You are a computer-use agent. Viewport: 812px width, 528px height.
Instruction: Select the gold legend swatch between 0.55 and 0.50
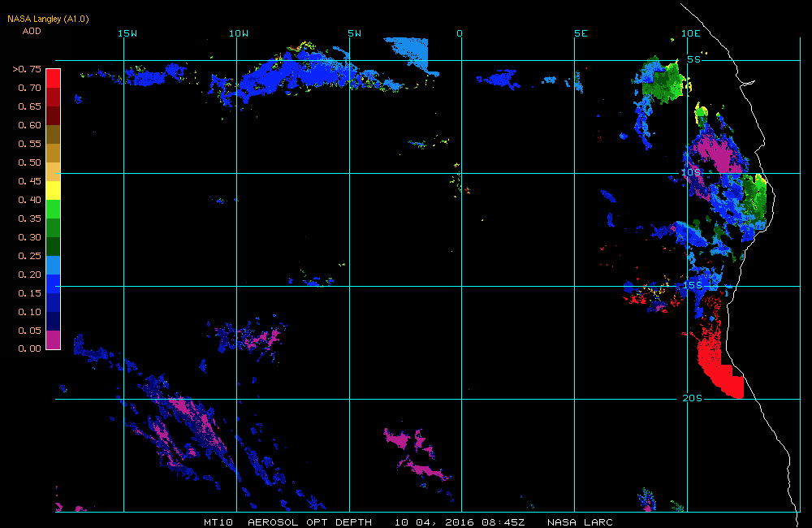click(x=54, y=153)
